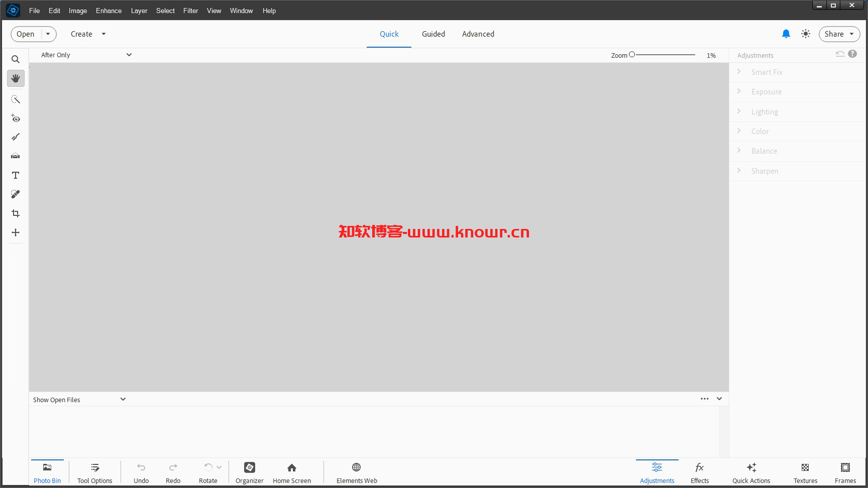Click the Zoom slider handle
This screenshot has width=868, height=488.
(632, 54)
